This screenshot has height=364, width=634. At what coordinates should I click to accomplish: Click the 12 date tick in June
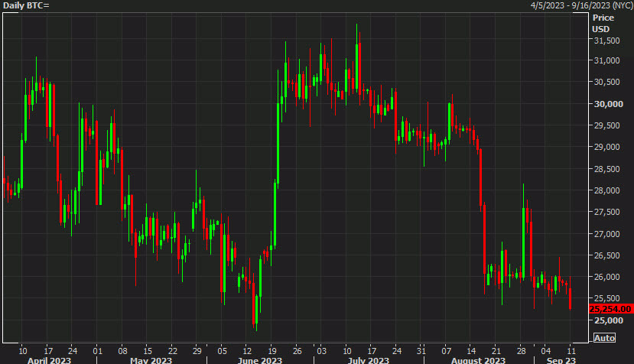tap(247, 351)
